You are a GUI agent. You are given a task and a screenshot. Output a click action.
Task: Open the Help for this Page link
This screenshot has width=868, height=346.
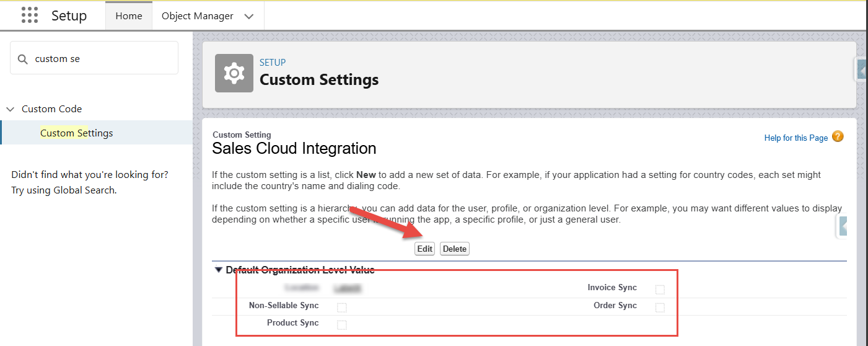(x=796, y=138)
